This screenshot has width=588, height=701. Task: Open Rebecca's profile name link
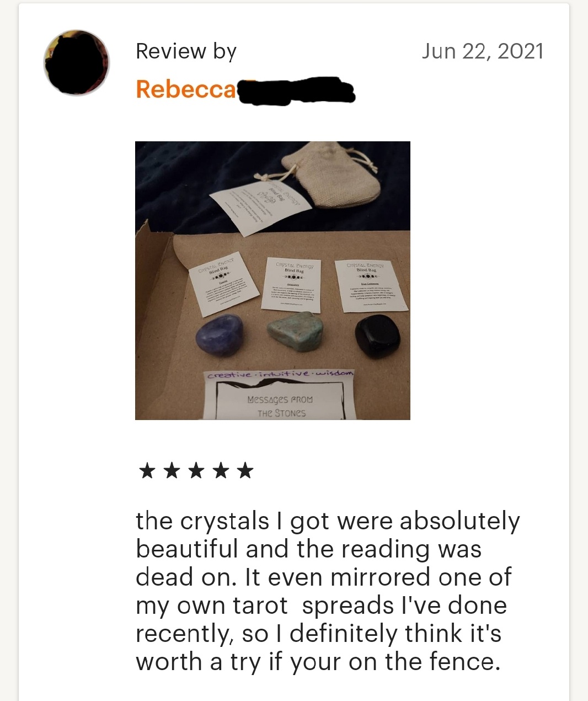point(245,90)
